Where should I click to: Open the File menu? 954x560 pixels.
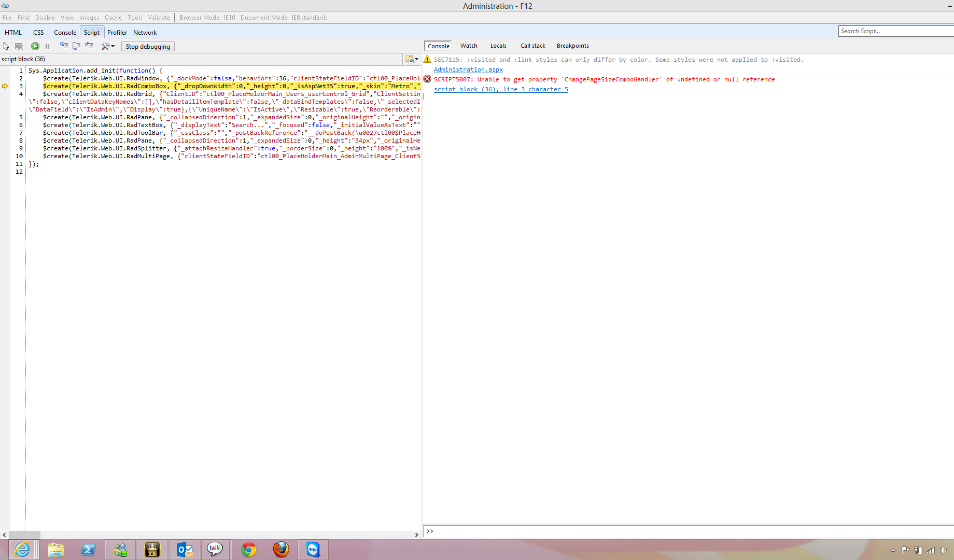coord(7,18)
